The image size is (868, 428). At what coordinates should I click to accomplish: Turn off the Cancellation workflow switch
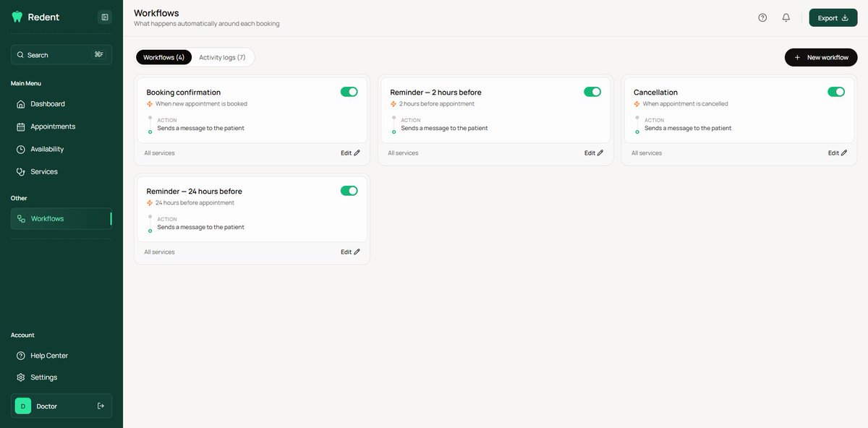836,92
